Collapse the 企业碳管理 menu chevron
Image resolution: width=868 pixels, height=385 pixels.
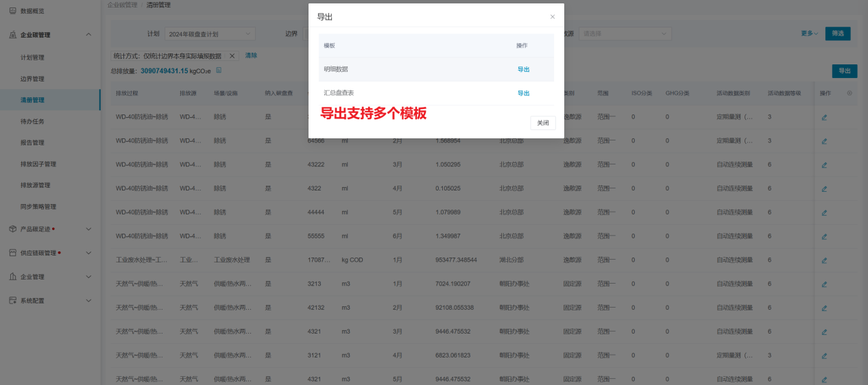pyautogui.click(x=88, y=35)
